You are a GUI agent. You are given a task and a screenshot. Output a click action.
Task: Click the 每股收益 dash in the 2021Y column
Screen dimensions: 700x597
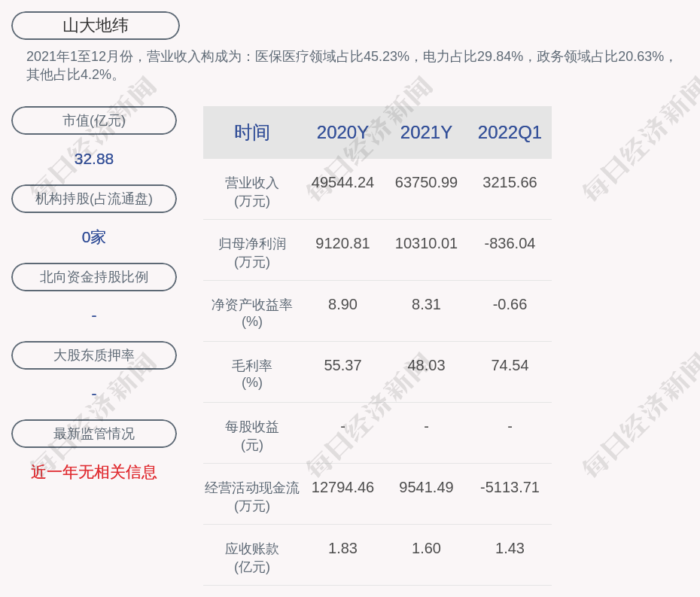pos(426,426)
